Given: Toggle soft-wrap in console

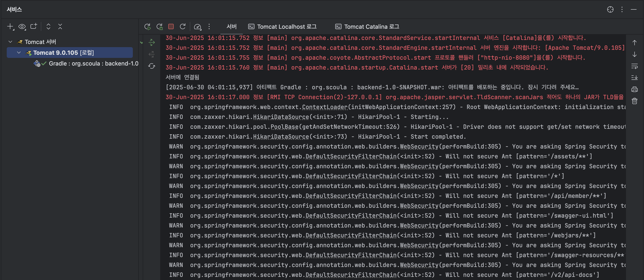Looking at the screenshot, I should pyautogui.click(x=635, y=66).
